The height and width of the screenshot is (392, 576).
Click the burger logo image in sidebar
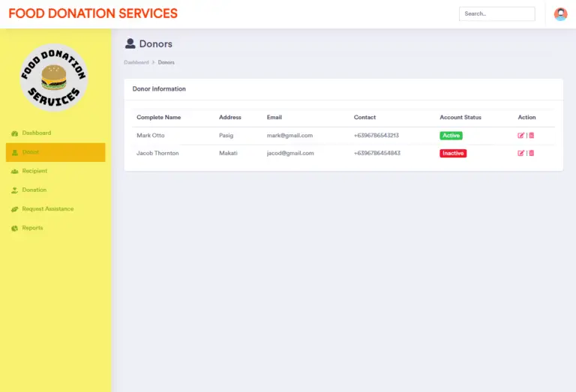click(54, 78)
